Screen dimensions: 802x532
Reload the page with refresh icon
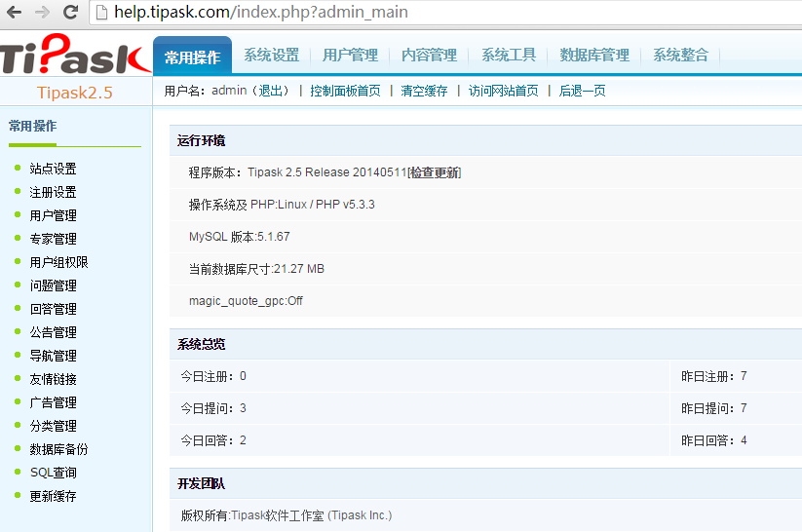click(x=70, y=12)
